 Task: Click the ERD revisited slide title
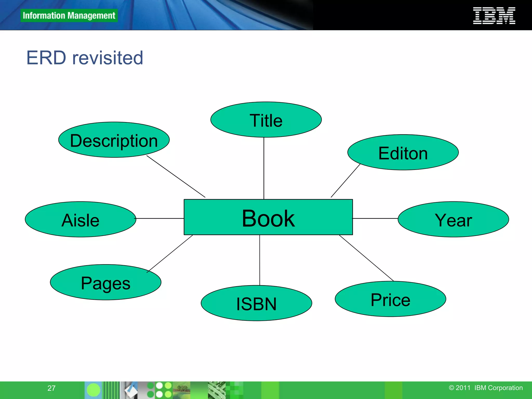click(85, 58)
